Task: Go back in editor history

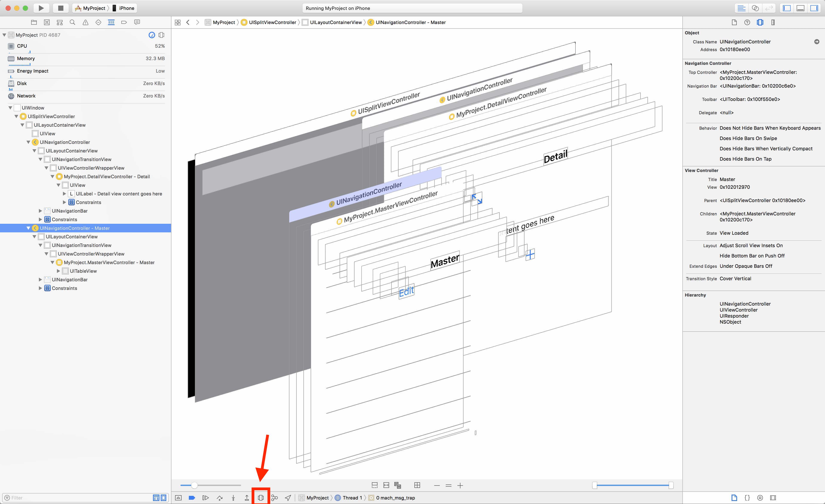Action: click(x=188, y=22)
